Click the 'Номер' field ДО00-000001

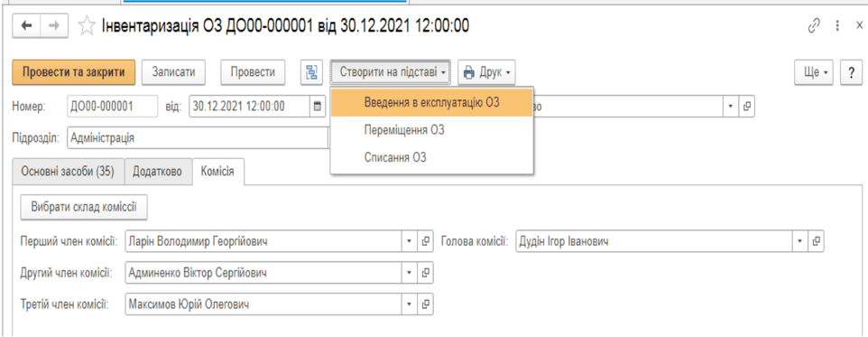[x=113, y=107]
